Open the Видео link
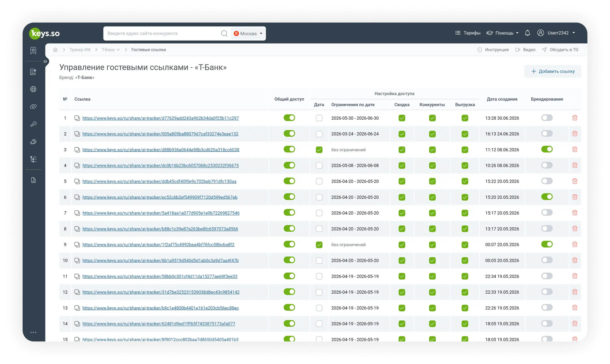 (x=525, y=50)
